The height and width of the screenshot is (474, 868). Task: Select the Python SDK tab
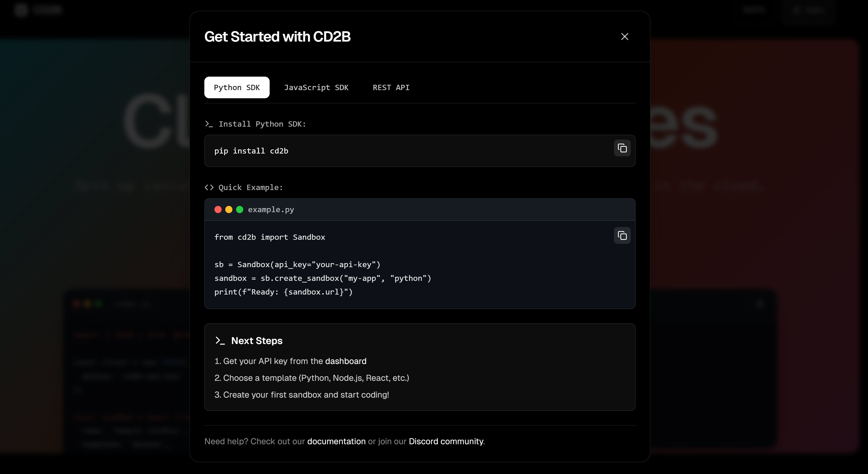tap(237, 87)
